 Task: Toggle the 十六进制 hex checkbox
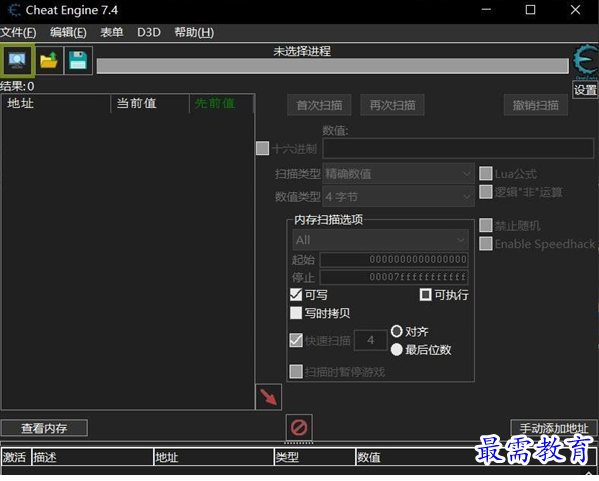pyautogui.click(x=262, y=148)
